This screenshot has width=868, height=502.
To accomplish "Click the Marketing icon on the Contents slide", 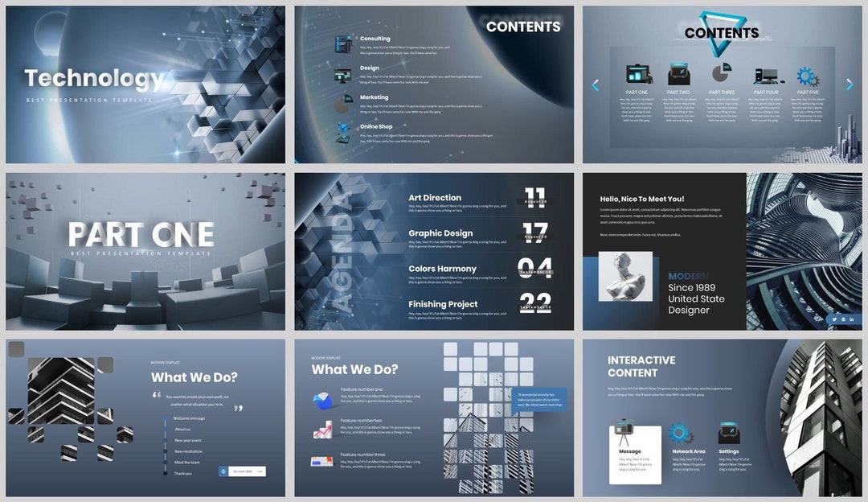I will point(344,100).
